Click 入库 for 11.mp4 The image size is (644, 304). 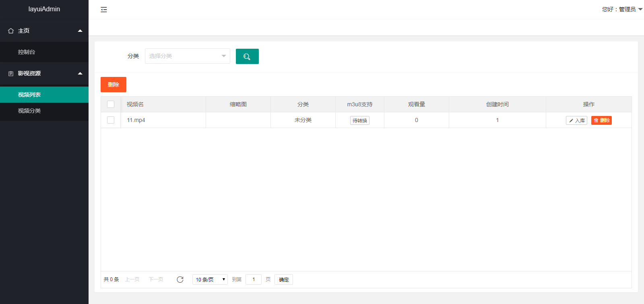coord(576,120)
